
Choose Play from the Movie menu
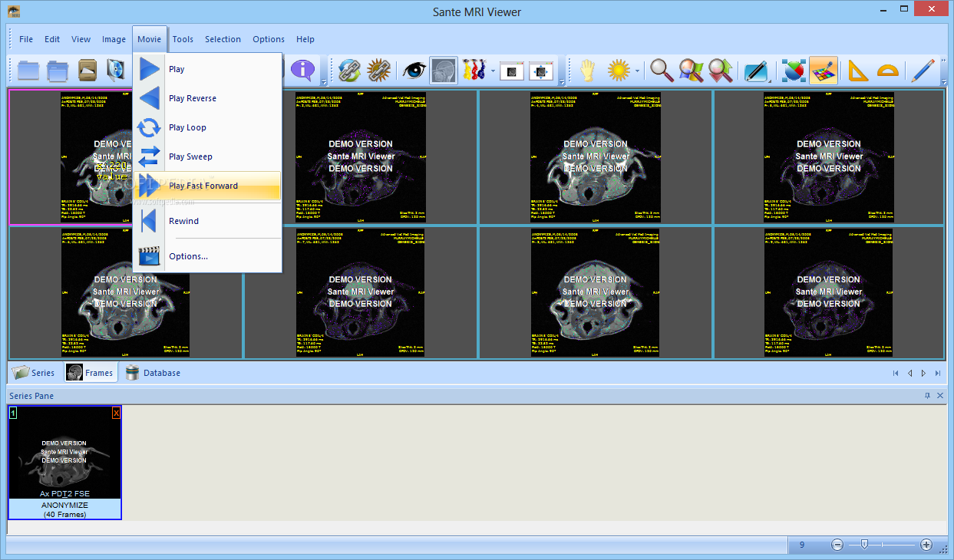[x=208, y=69]
